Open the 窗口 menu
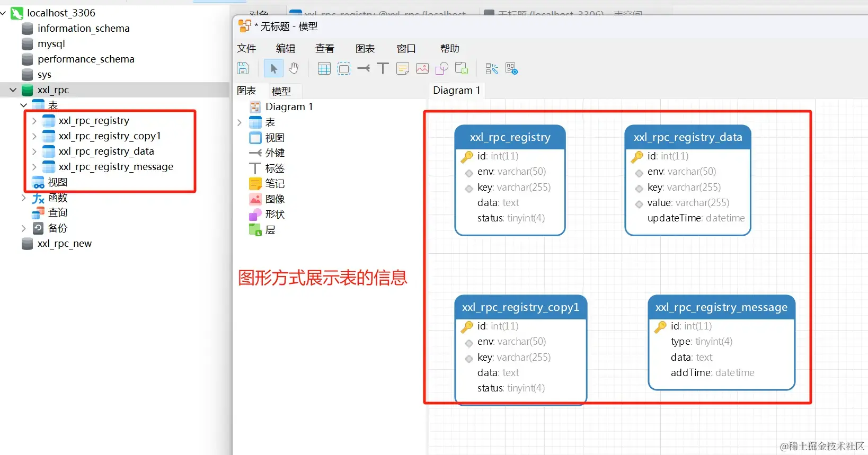 (x=406, y=48)
